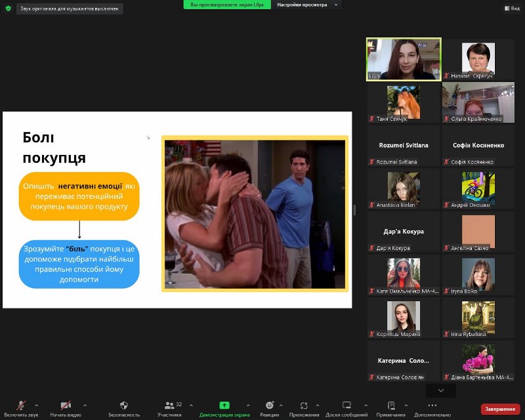Open the Примечания notes icon
The image size is (525, 420).
click(391, 406)
